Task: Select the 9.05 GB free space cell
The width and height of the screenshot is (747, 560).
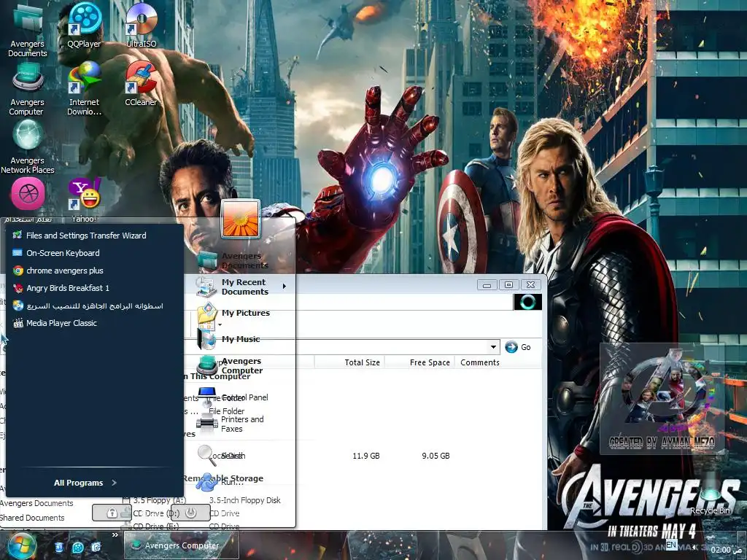Action: (x=436, y=456)
